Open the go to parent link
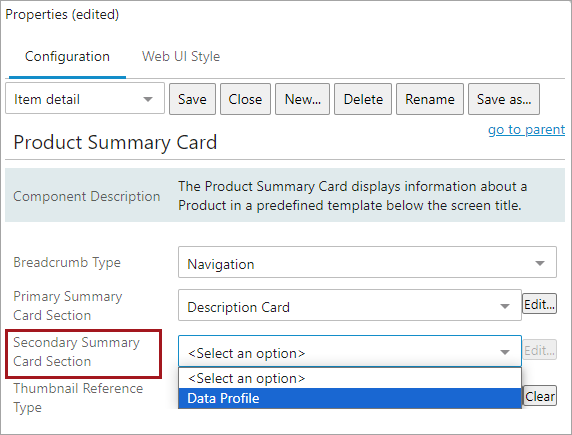 [526, 130]
